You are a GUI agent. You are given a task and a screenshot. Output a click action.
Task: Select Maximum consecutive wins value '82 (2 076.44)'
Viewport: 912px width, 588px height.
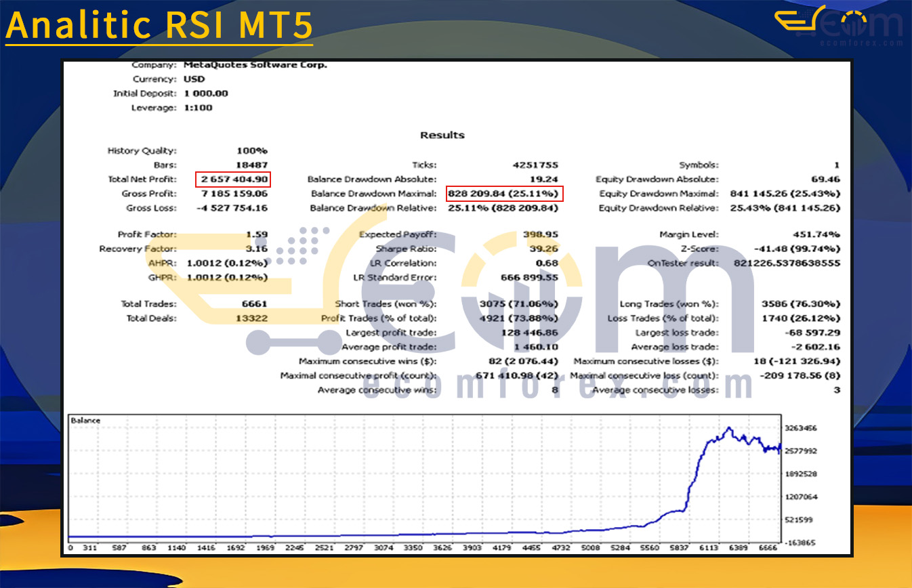click(x=524, y=361)
